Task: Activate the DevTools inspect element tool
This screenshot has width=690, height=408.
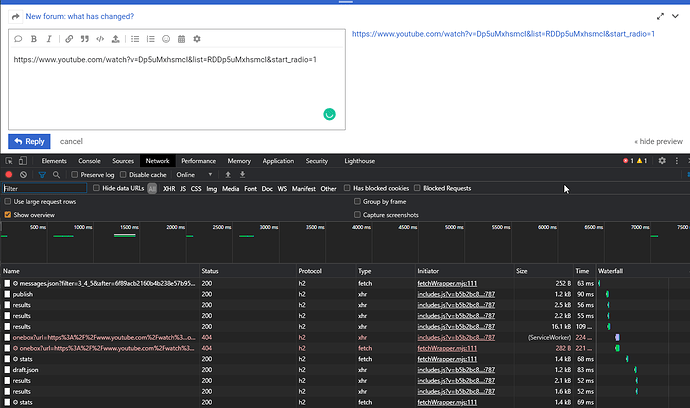Action: [x=9, y=161]
